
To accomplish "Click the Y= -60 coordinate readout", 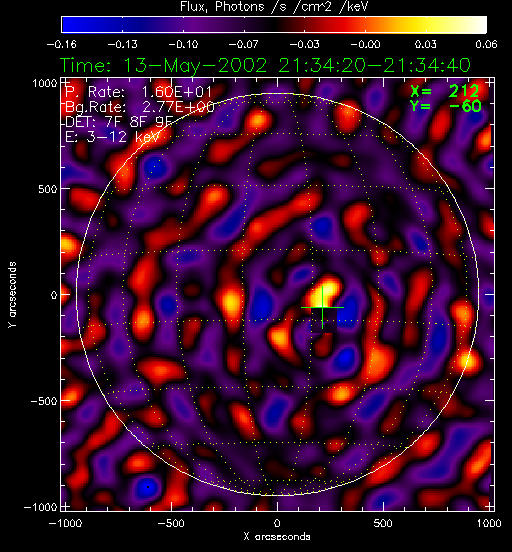I will [445, 106].
